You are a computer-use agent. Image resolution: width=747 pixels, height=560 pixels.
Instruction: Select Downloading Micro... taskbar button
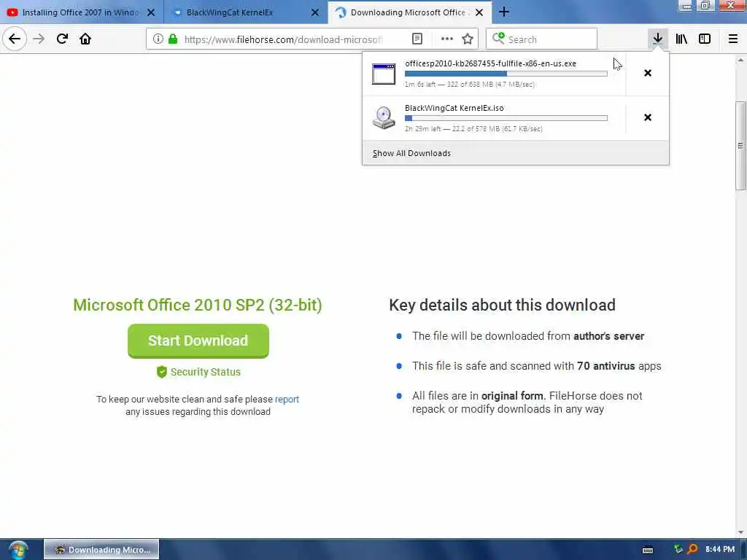coord(101,550)
